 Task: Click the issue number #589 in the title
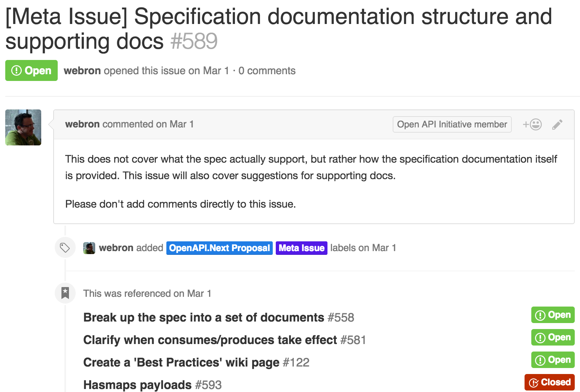[194, 41]
